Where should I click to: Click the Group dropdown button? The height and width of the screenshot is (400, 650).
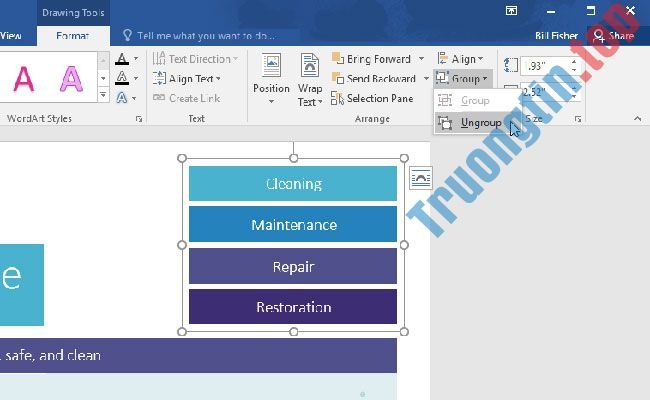click(463, 78)
